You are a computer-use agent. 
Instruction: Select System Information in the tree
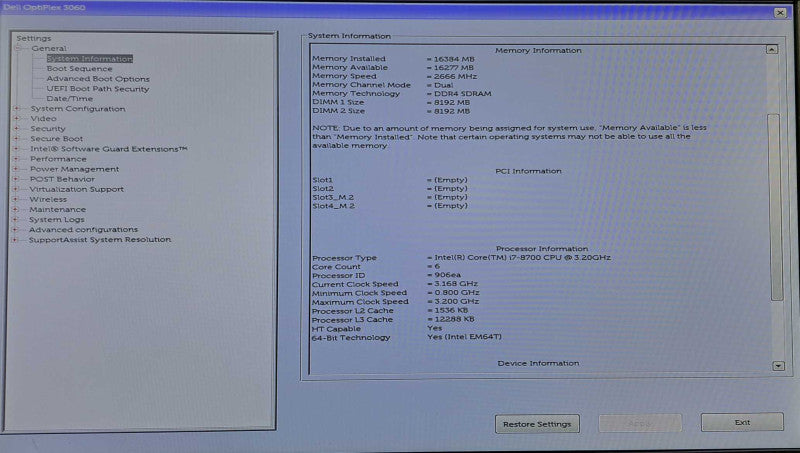click(90, 59)
